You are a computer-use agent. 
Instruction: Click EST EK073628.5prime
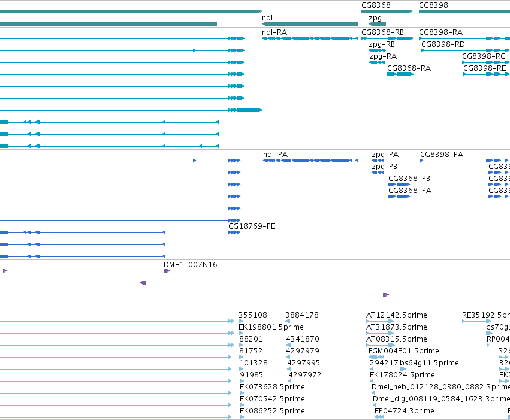[x=272, y=387]
